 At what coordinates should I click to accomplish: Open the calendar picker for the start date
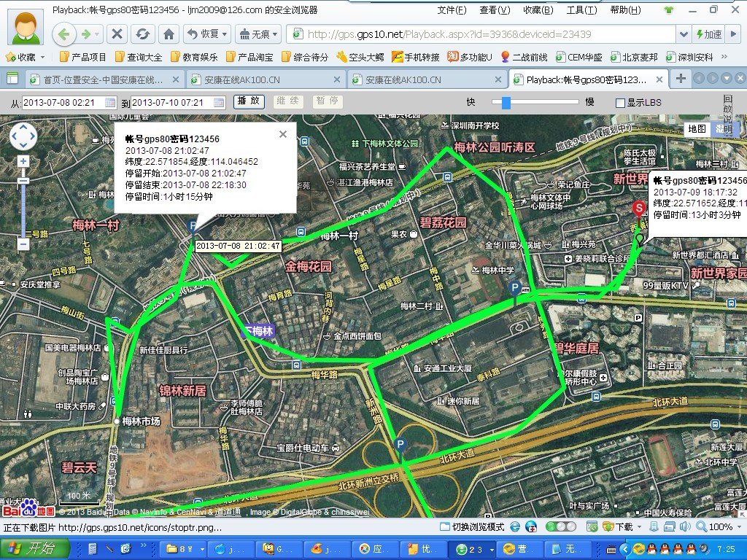110,102
